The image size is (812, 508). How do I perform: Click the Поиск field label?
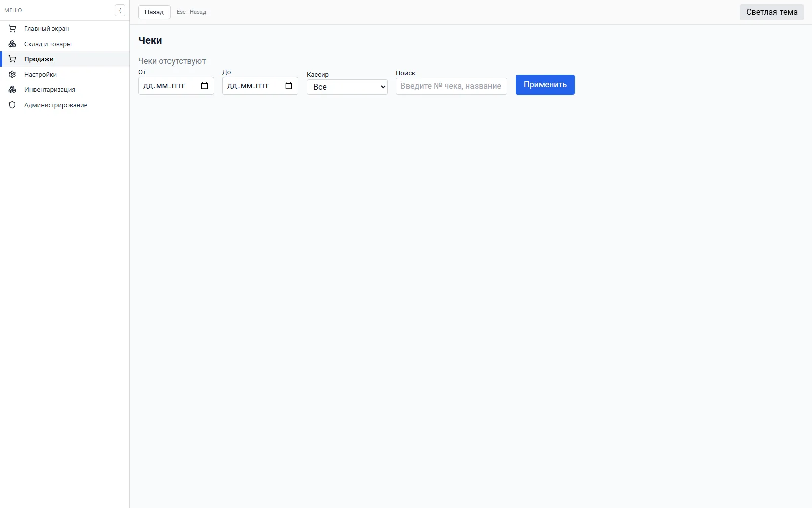tap(405, 73)
